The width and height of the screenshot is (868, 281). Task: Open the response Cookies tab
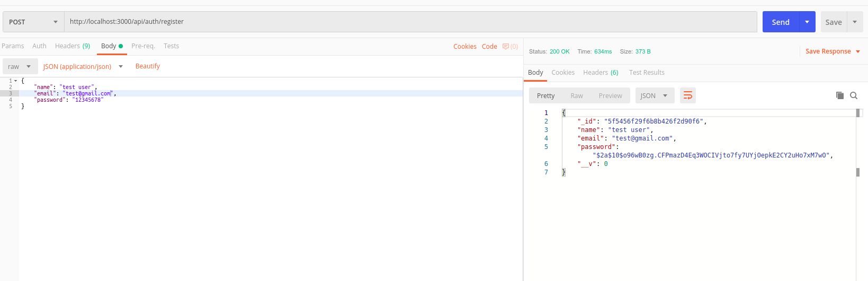[563, 73]
